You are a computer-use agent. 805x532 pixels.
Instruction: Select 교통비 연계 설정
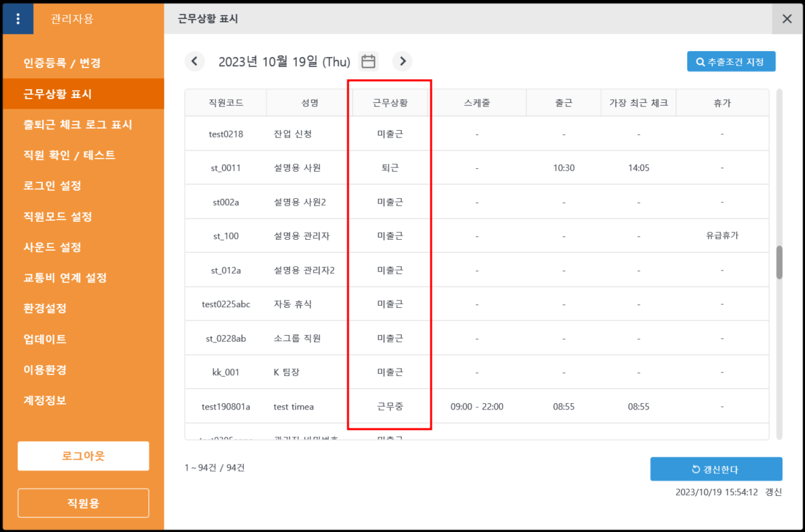pyautogui.click(x=65, y=278)
